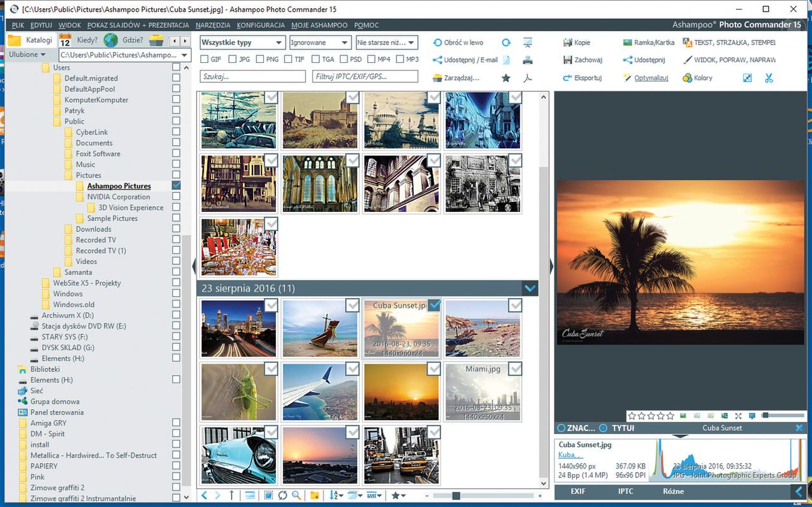Open the Ulubione favorites dropdown
This screenshot has height=507, width=812.
(x=27, y=55)
